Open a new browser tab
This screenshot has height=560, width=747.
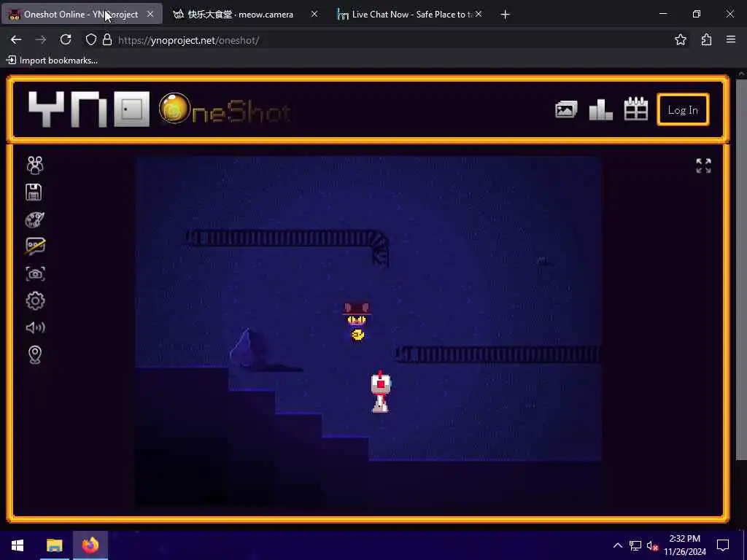pyautogui.click(x=506, y=15)
